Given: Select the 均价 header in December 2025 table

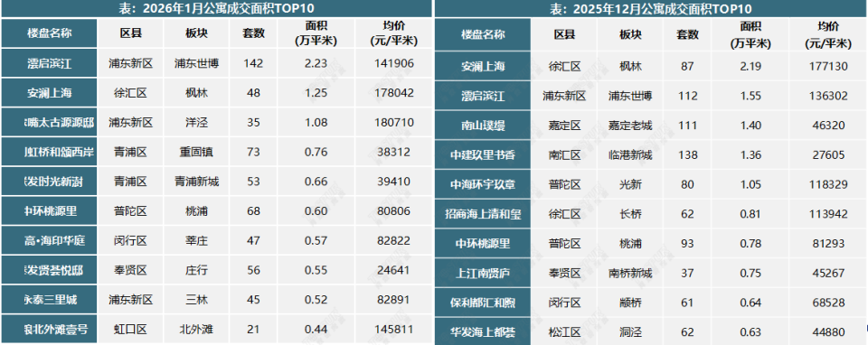Looking at the screenshot, I should coord(828,35).
